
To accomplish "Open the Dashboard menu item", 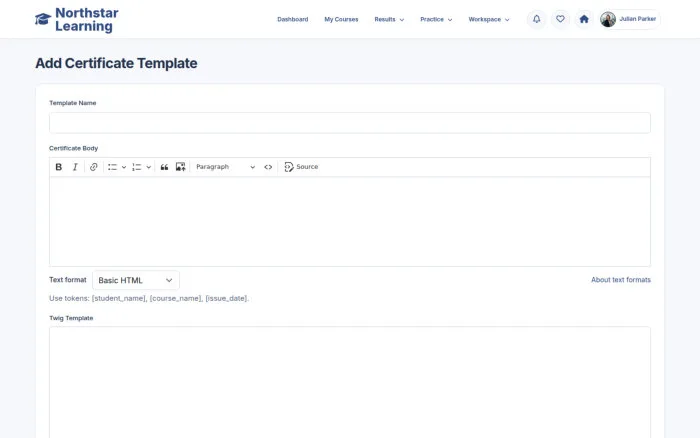I will tap(292, 19).
